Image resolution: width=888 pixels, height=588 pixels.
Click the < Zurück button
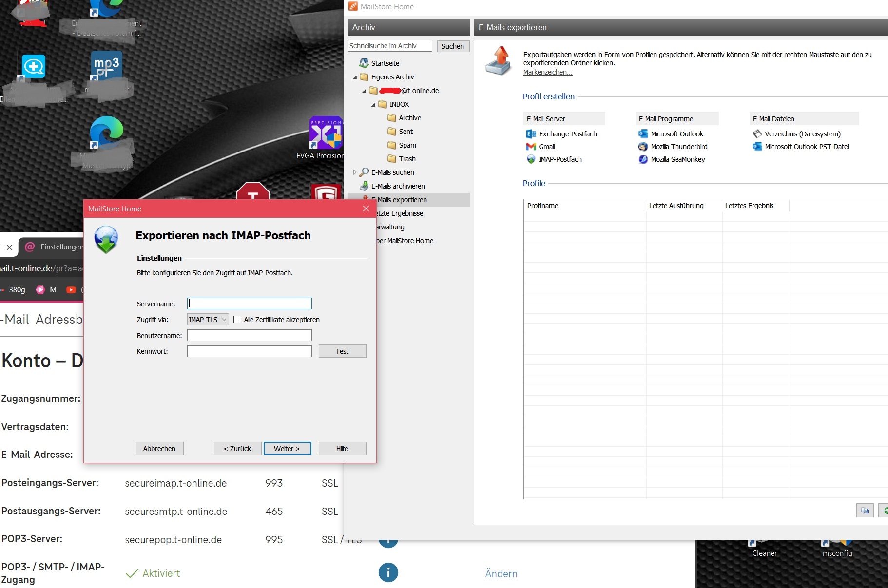(237, 449)
